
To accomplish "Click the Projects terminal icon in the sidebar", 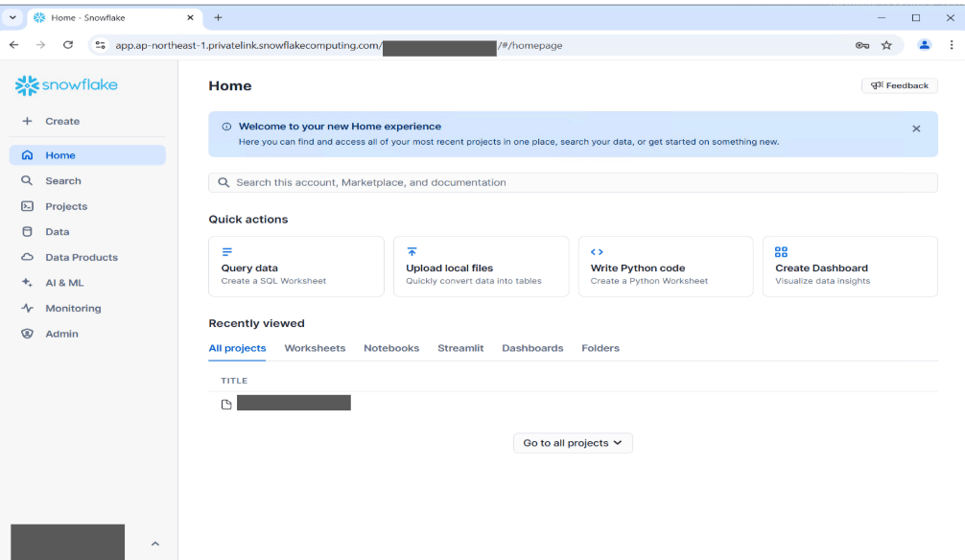I will pos(27,206).
